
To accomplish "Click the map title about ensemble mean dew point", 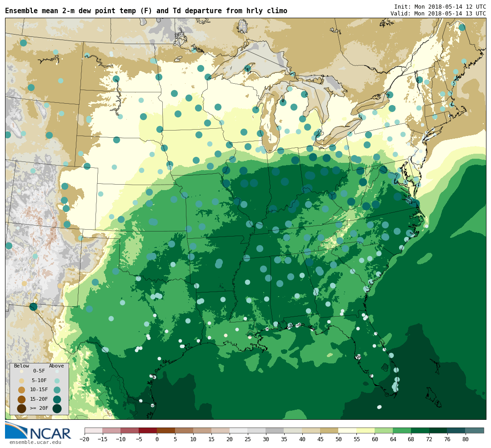I will coord(146,11).
